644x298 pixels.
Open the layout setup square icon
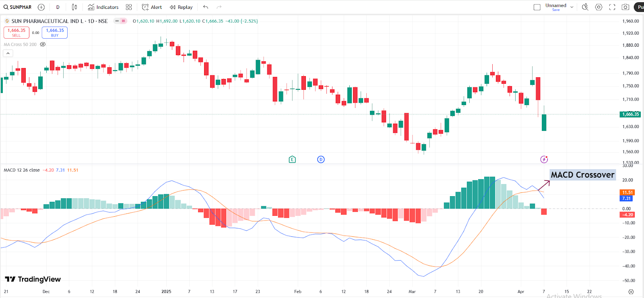click(537, 7)
